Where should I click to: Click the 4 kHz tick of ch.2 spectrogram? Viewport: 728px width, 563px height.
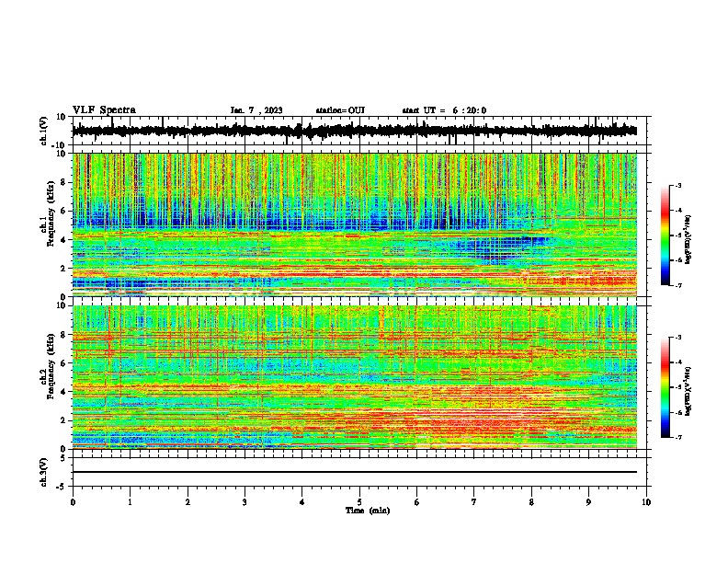coord(64,392)
